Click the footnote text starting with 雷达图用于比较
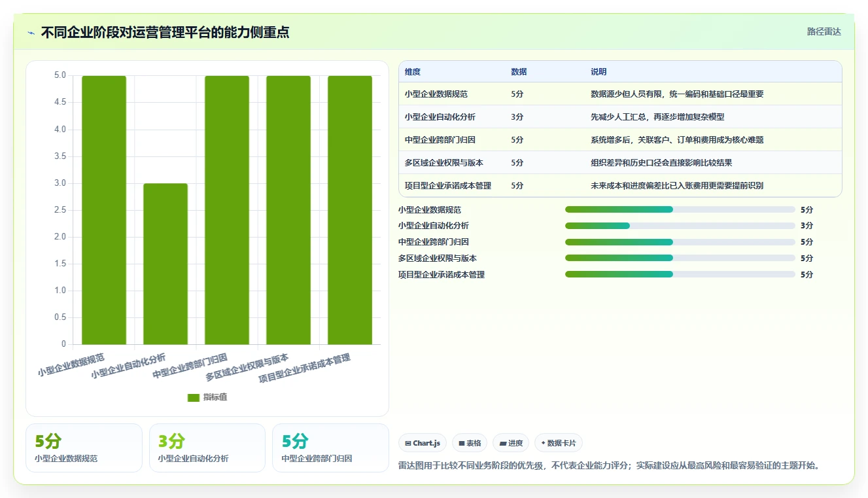 [x=609, y=466]
